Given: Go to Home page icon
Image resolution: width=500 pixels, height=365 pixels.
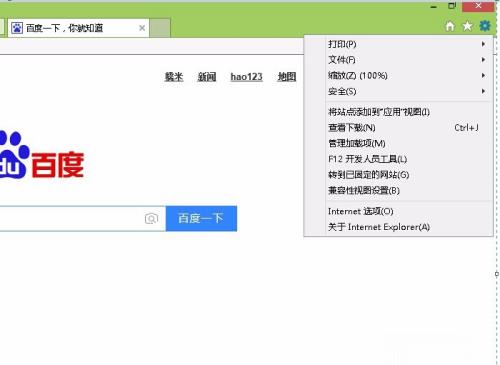Looking at the screenshot, I should pyautogui.click(x=450, y=26).
